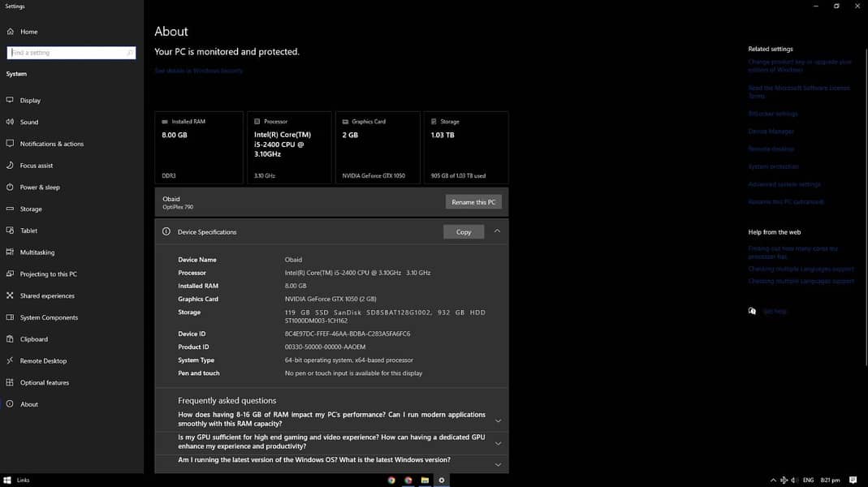
Task: Click the OptiPlex 790 model text
Action: 178,207
